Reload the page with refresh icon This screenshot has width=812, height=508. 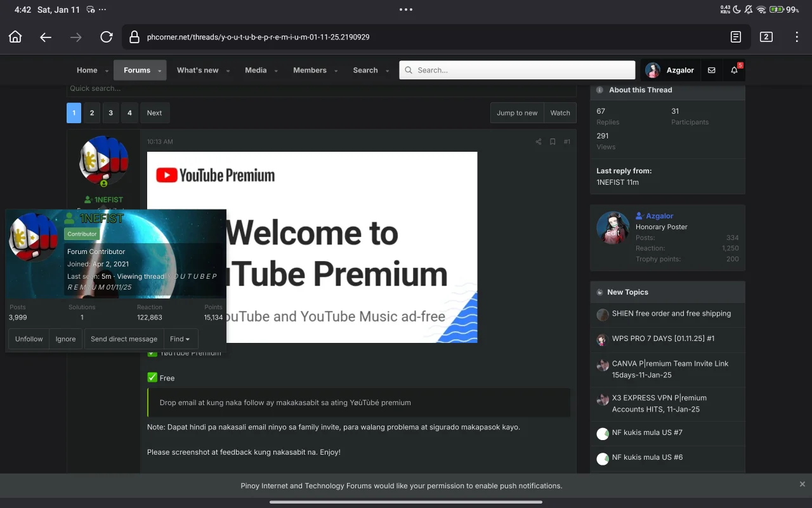(x=107, y=37)
